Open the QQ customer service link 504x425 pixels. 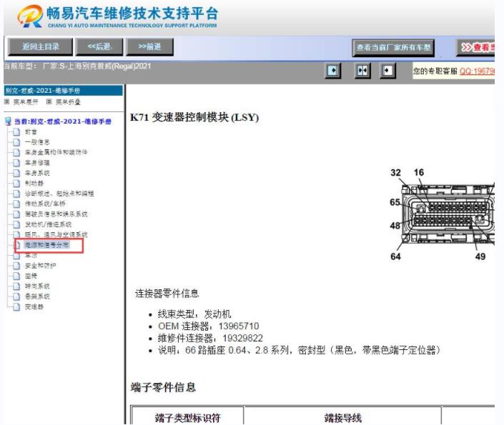pyautogui.click(x=477, y=71)
